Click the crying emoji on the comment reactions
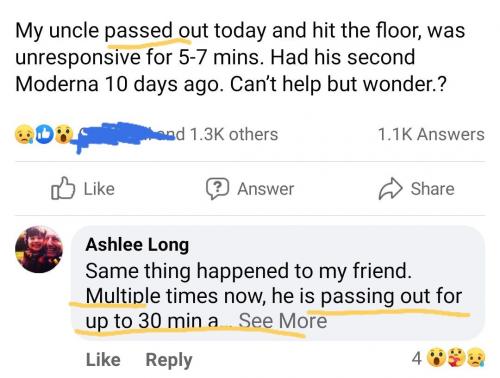Image resolution: width=500 pixels, height=378 pixels. 477,358
